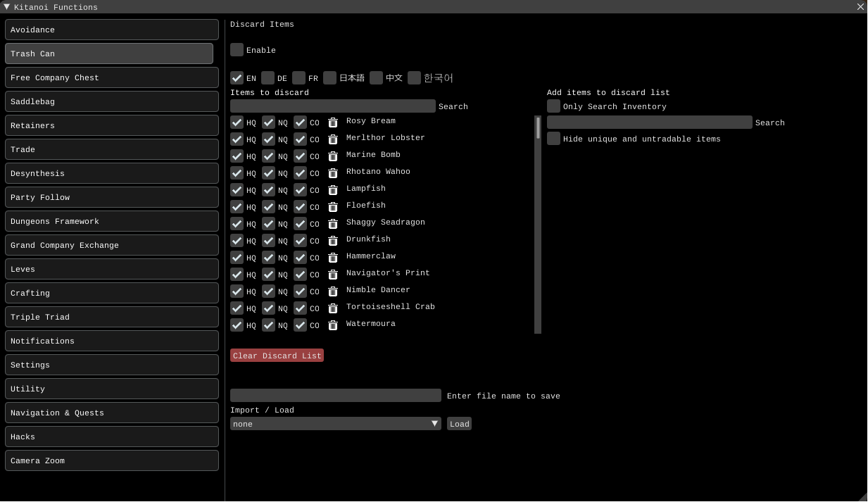Delete Rosy Bream using its trash icon
This screenshot has width=868, height=502.
point(333,123)
